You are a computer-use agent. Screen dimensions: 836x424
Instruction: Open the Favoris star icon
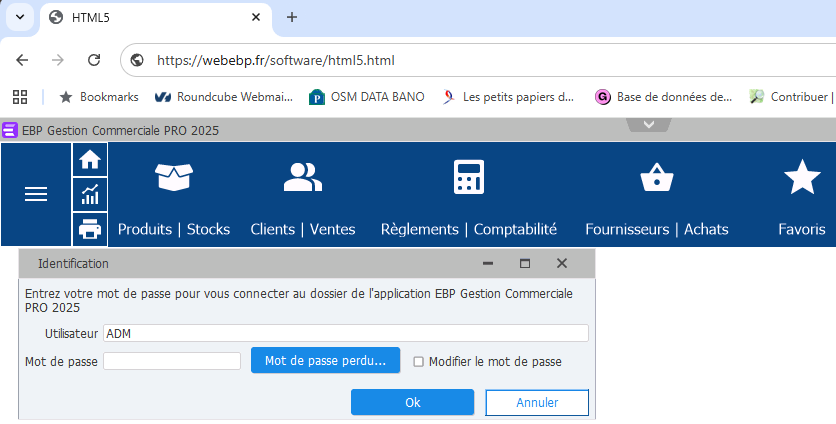pos(801,177)
